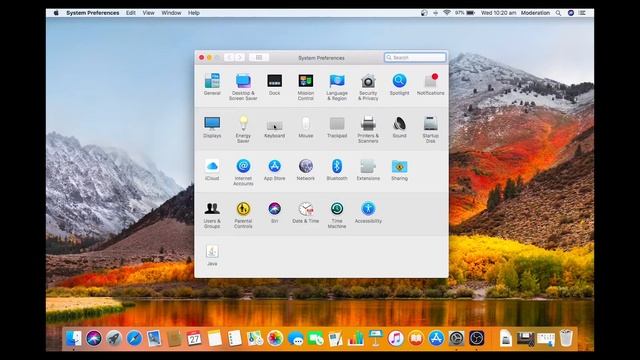Open the iCloud preferences pane
Image resolution: width=640 pixels, height=360 pixels.
212,169
